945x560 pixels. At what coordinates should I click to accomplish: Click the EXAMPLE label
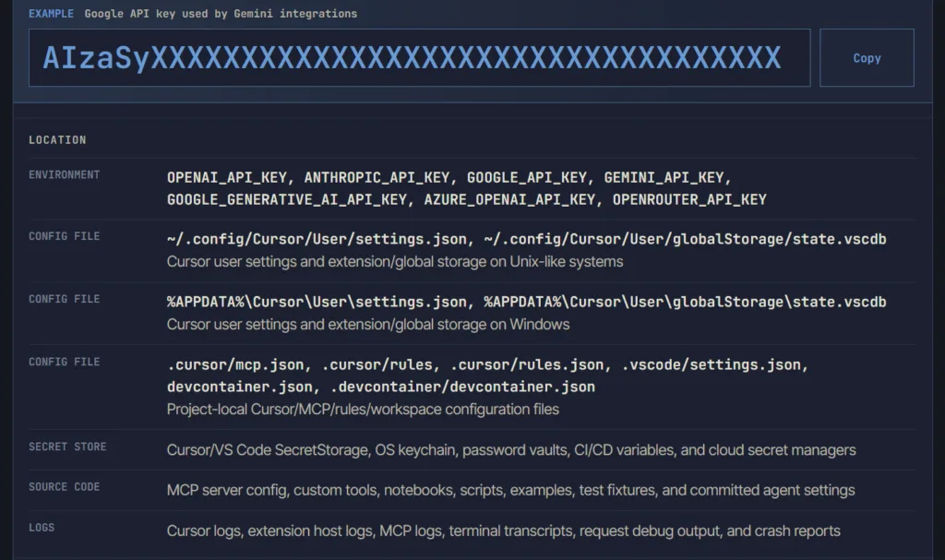(52, 13)
